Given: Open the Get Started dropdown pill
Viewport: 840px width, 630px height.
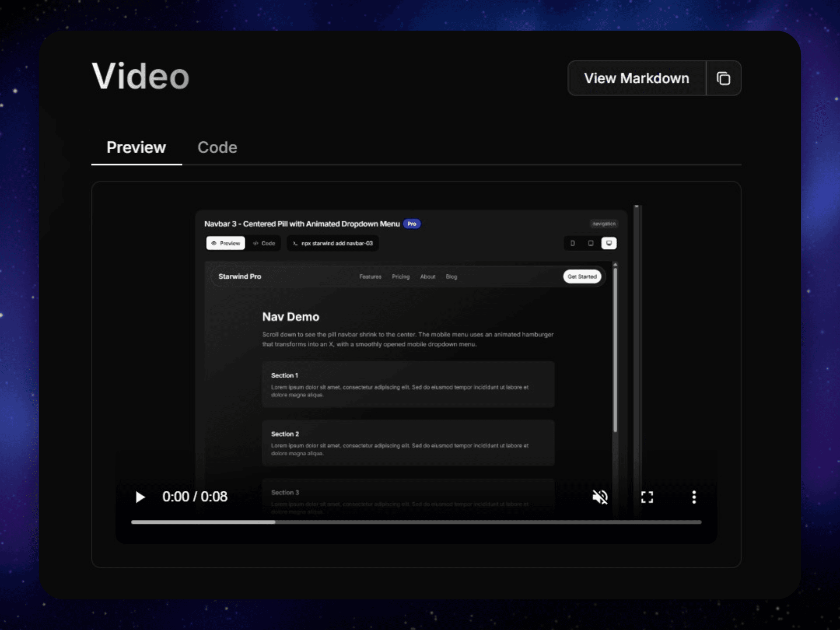Looking at the screenshot, I should point(582,276).
